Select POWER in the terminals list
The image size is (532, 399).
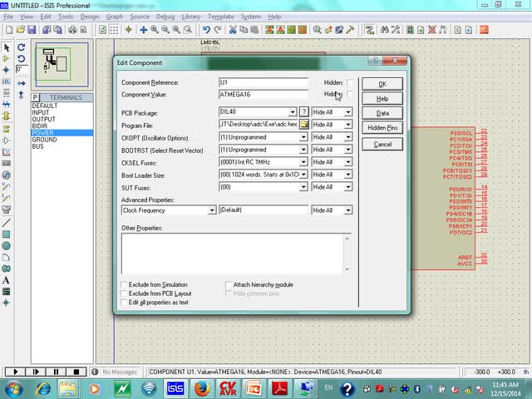tap(62, 133)
